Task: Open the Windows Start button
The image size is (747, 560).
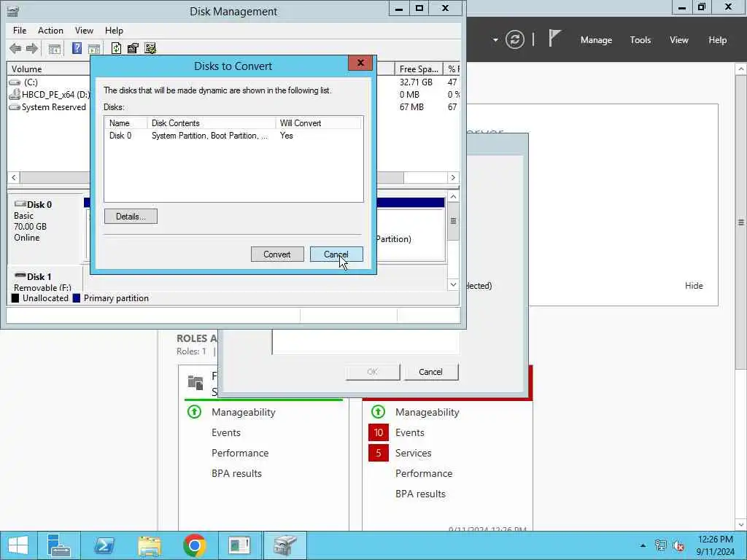Action: tap(18, 545)
